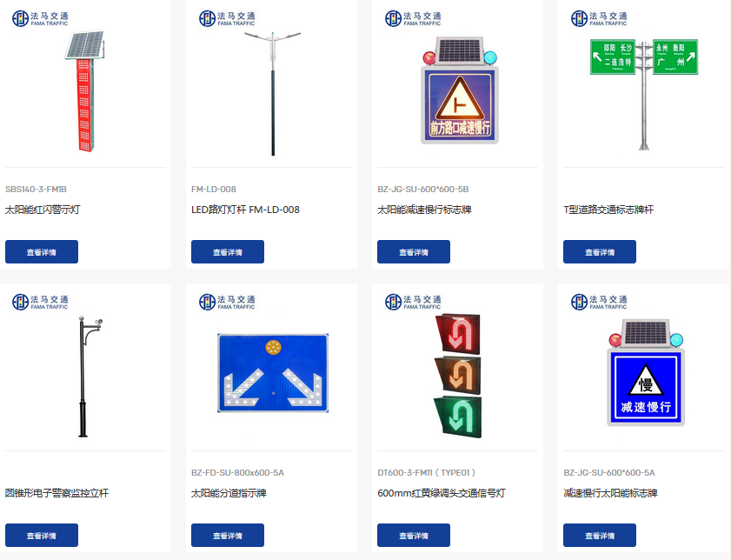Open the blue lane arrow sign image
This screenshot has width=731, height=560.
[x=273, y=372]
